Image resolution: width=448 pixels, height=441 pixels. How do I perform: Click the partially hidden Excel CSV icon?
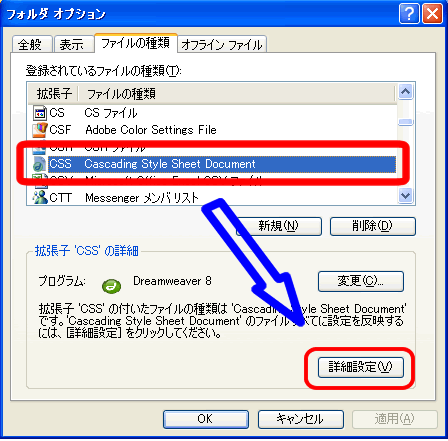[x=40, y=182]
